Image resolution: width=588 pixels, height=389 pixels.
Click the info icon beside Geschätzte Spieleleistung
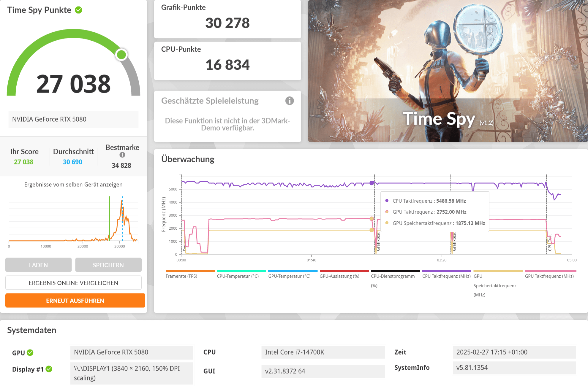point(289,101)
